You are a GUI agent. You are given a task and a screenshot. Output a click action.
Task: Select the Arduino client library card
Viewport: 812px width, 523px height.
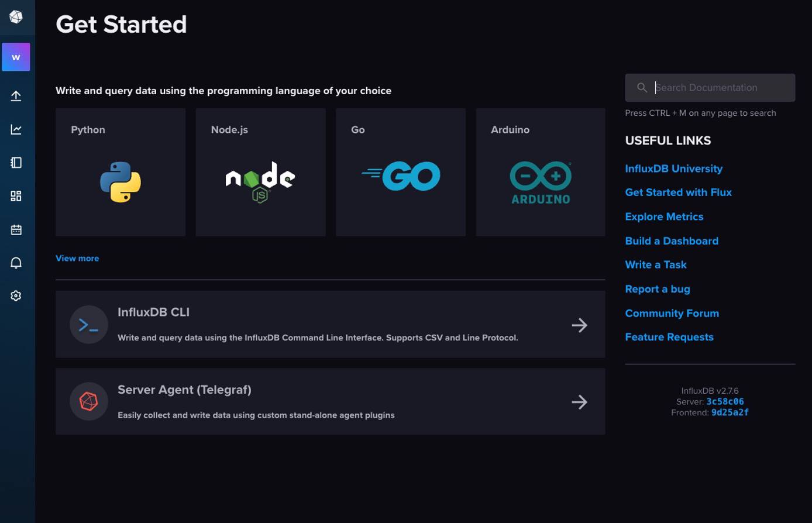coord(540,172)
